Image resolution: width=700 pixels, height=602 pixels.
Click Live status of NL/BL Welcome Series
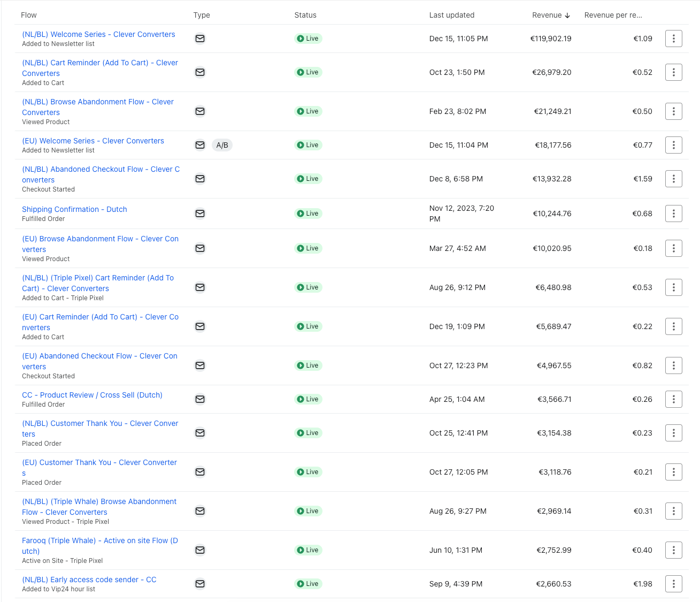point(308,39)
